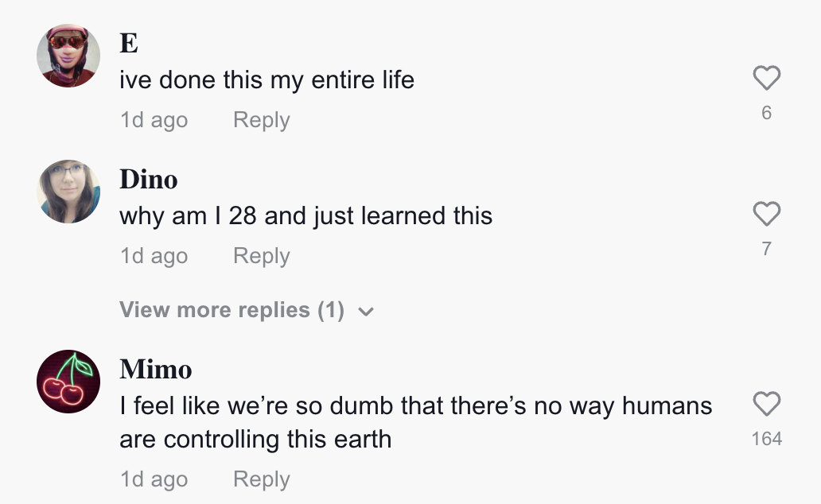Open E's profile picture
The image size is (821, 504).
pyautogui.click(x=68, y=56)
